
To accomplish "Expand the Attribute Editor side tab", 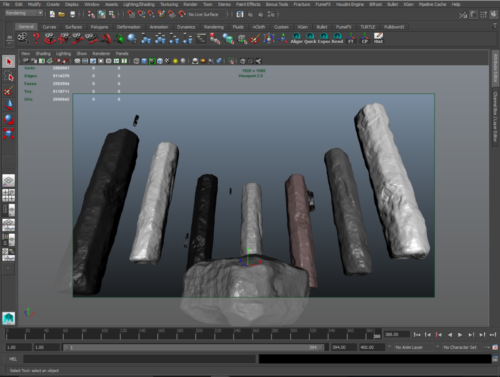I will coord(495,68).
